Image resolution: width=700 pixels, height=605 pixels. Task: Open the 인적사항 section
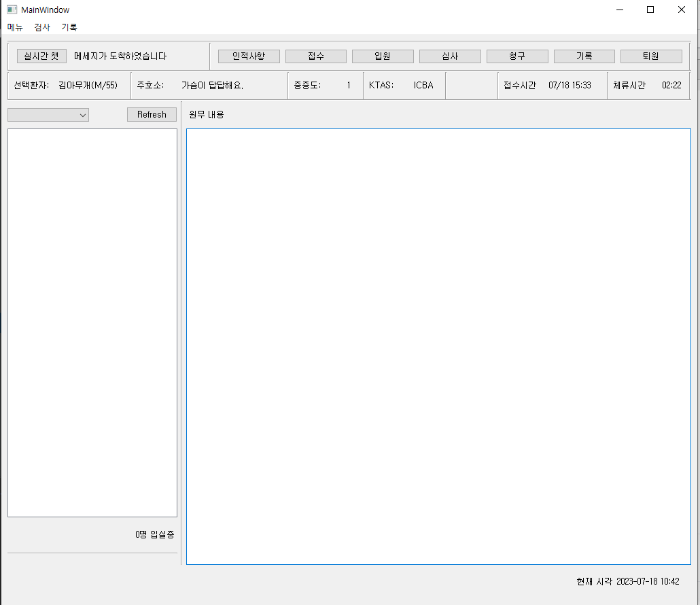249,56
